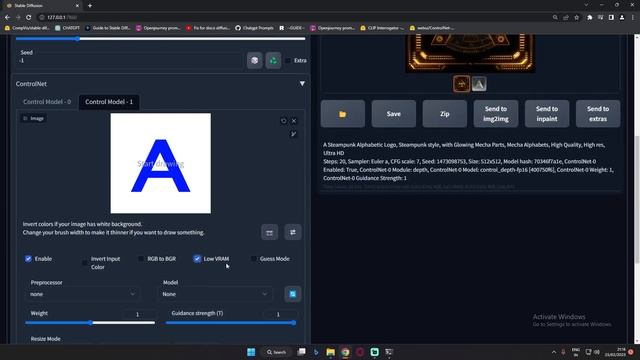Viewport: 640px width, 360px height.
Task: Uncheck the Enable checkbox
Action: (x=28, y=259)
